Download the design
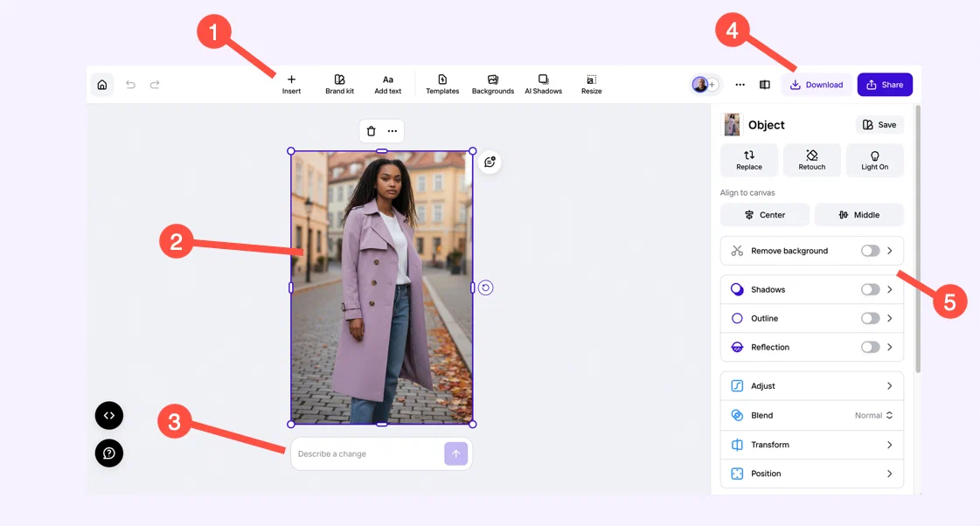The height and width of the screenshot is (526, 980). [817, 85]
